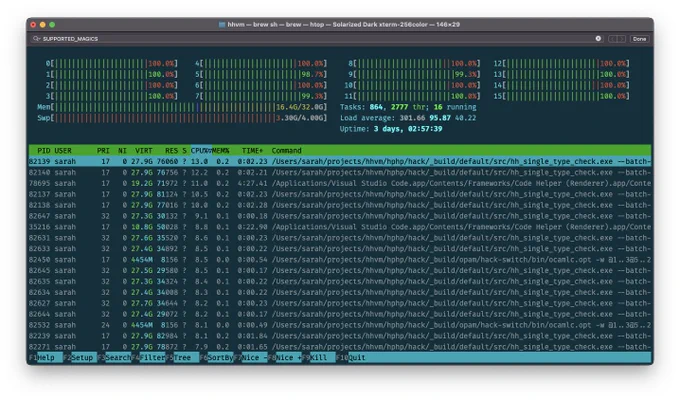
Task: Click the CPU 0 usage meter
Action: point(111,63)
